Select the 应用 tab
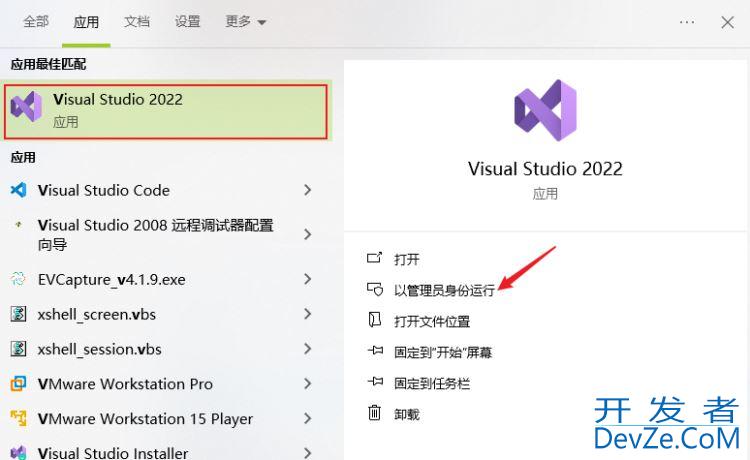The height and width of the screenshot is (460, 750). coord(86,22)
